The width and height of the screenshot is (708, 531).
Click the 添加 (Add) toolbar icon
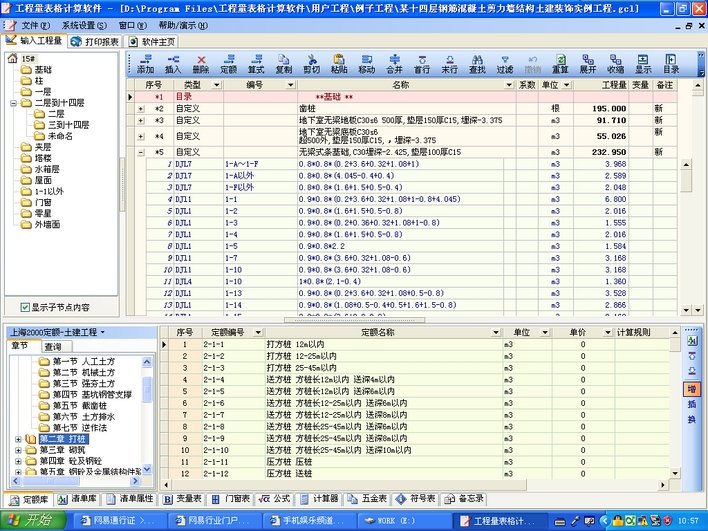click(x=145, y=64)
